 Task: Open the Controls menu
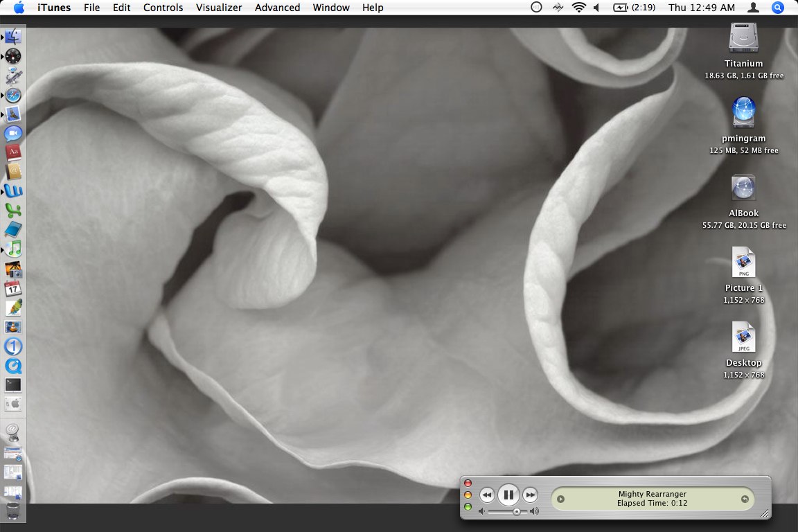point(163,8)
